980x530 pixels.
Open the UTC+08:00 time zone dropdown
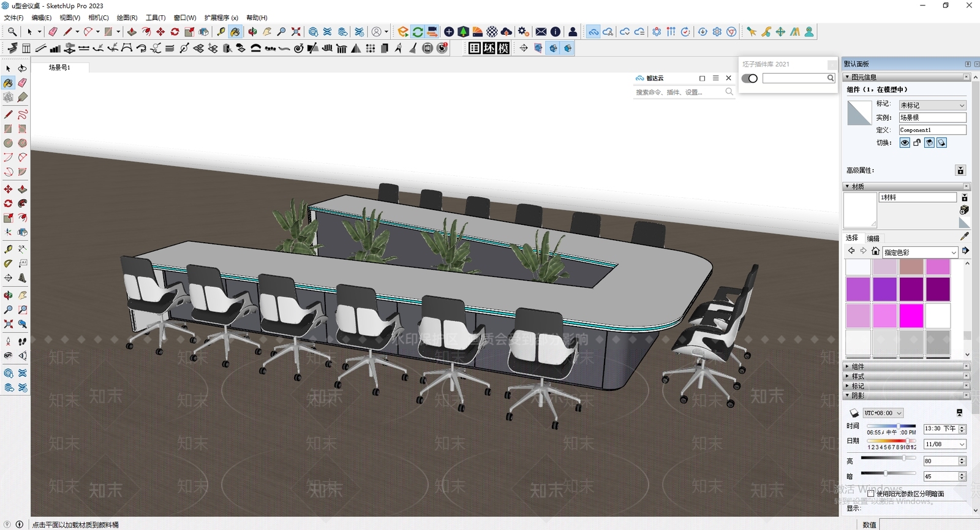pyautogui.click(x=883, y=413)
